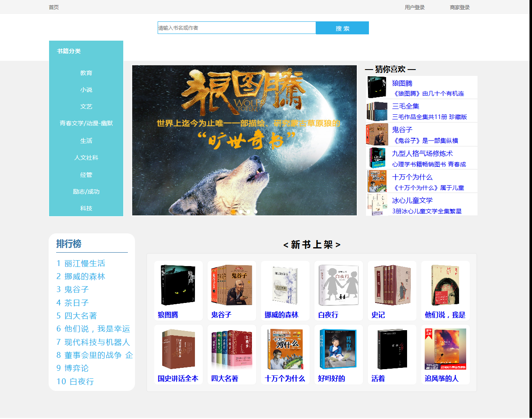Click 十万个为什么 cover in 新书上架

click(285, 349)
